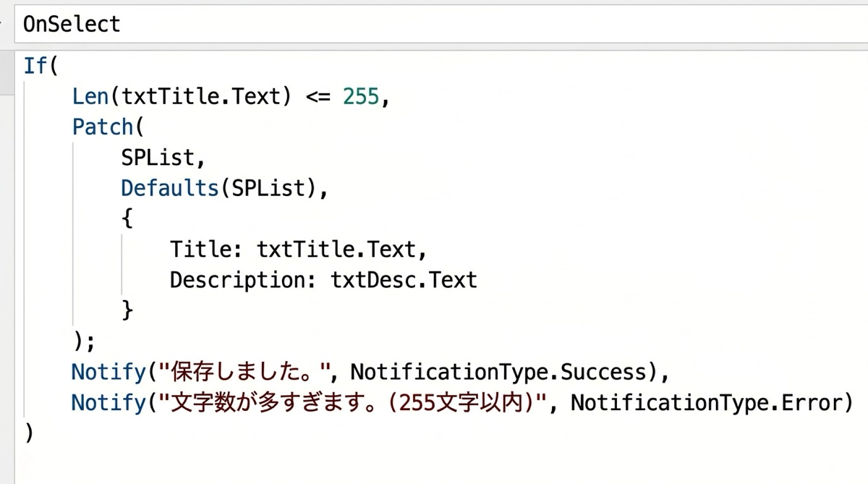
Task: Click the semicolon closing the Patch call
Action: pos(90,341)
